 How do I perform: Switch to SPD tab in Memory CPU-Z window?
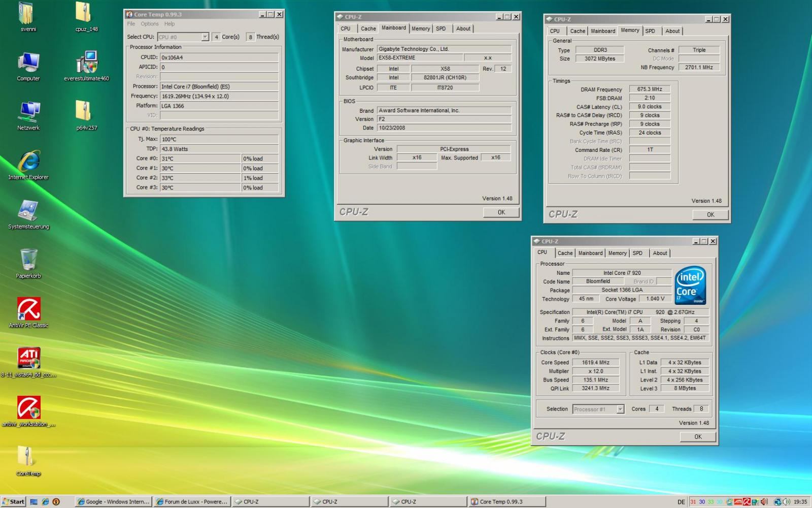650,31
